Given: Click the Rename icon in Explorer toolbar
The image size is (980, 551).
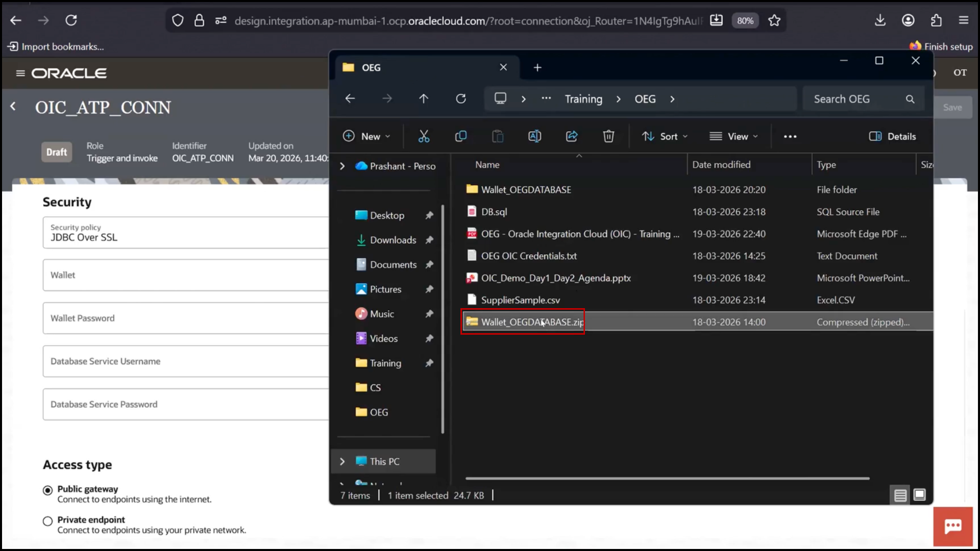Looking at the screenshot, I should tap(534, 136).
